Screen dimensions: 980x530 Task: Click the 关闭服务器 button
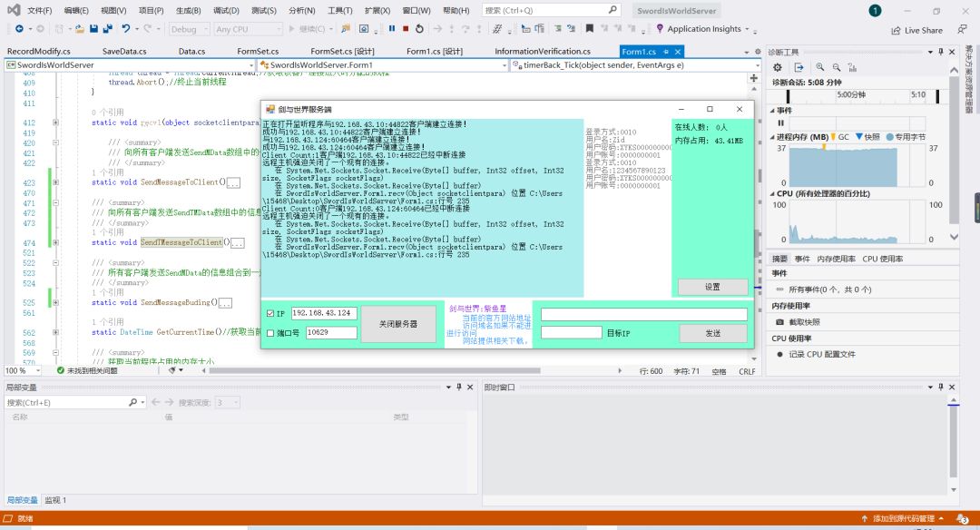(398, 324)
